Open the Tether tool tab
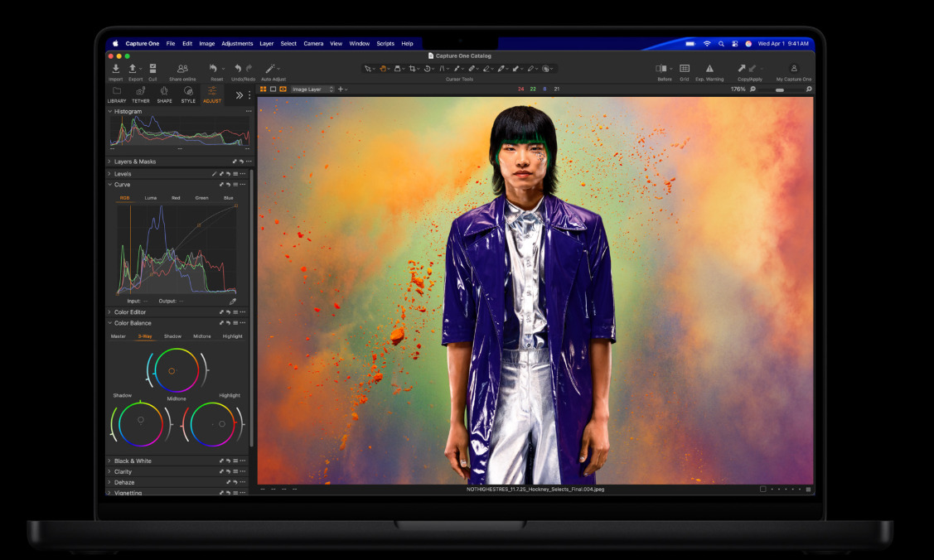 tap(141, 94)
